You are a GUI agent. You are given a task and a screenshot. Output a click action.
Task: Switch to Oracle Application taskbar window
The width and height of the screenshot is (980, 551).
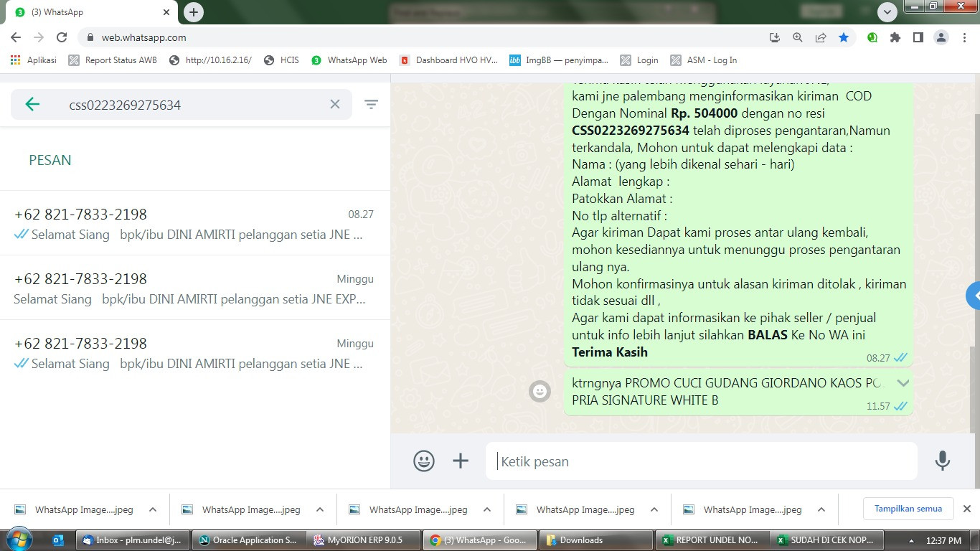(248, 540)
